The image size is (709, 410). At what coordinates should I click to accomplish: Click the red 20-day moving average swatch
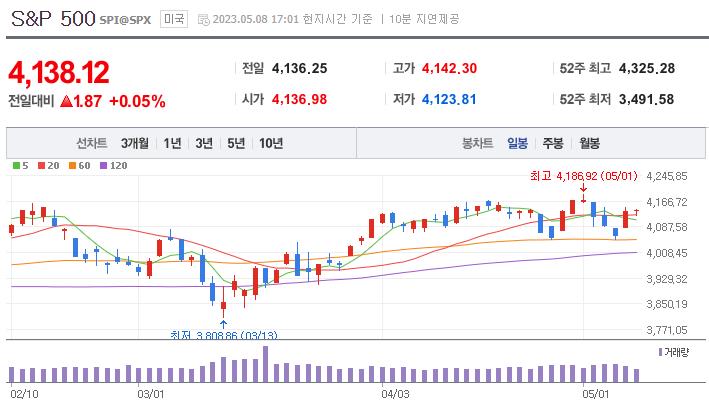coord(41,165)
